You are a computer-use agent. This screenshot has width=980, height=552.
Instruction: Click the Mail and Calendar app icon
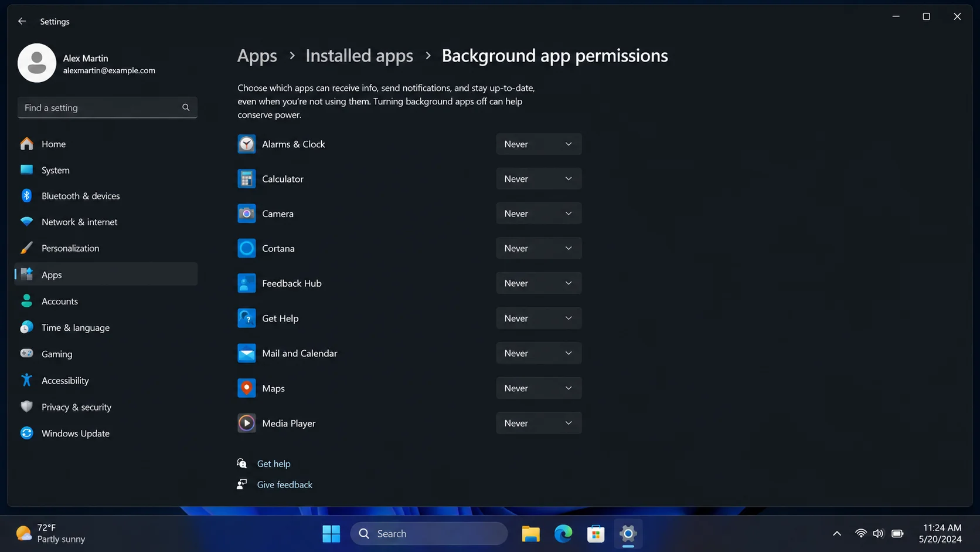246,353
